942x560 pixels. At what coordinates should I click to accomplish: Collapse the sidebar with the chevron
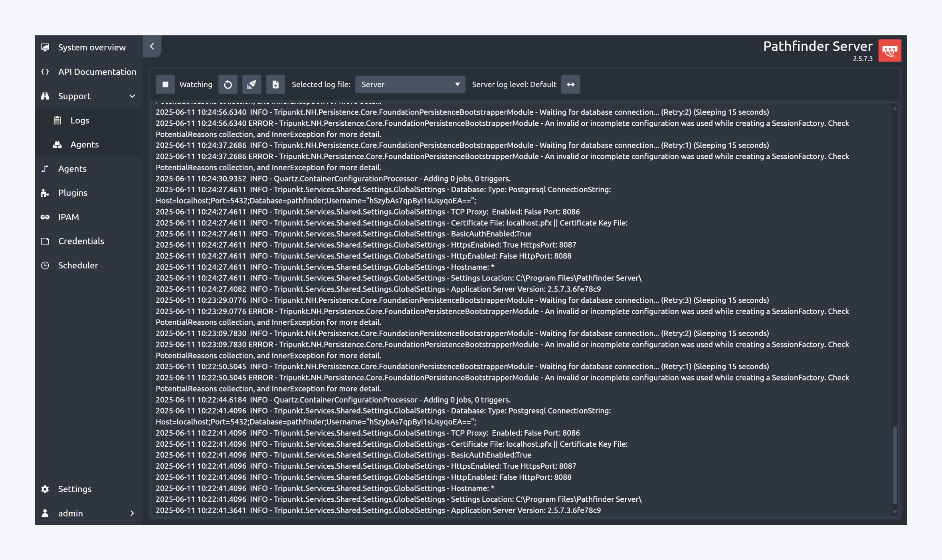pyautogui.click(x=152, y=46)
